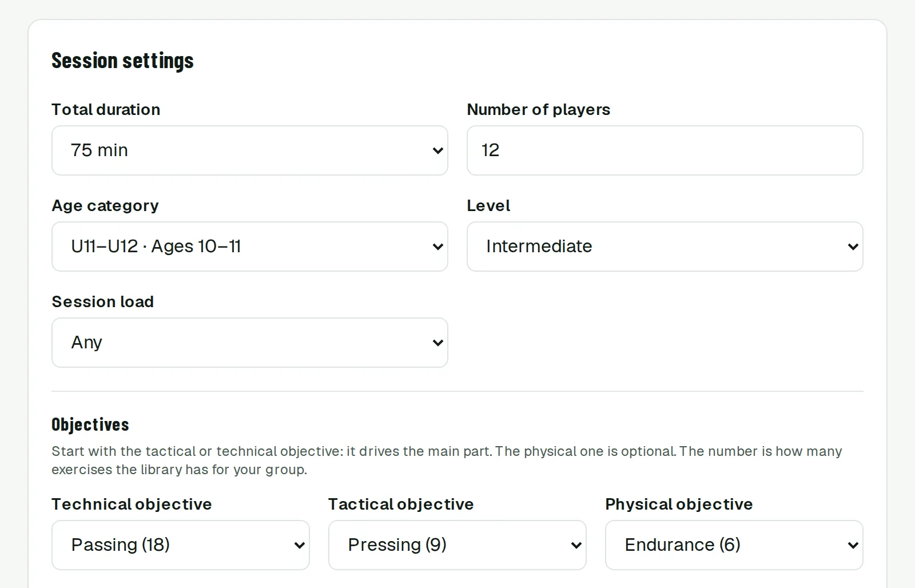Open the Level dropdown showing Intermediate
Viewport: 915px width, 588px height.
(665, 247)
